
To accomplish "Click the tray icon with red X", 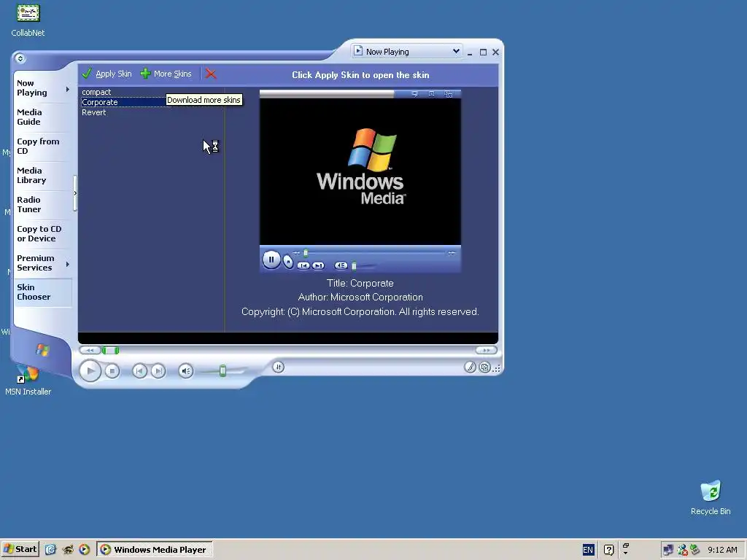I will point(682,550).
